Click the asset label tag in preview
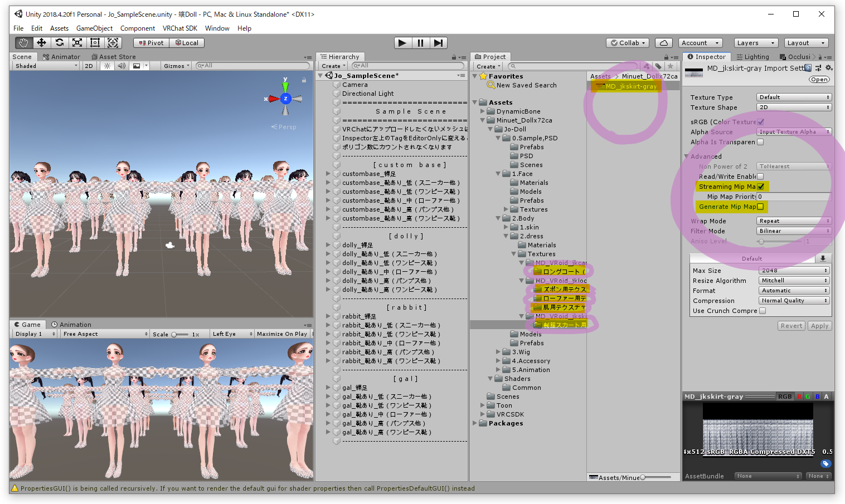 [826, 463]
